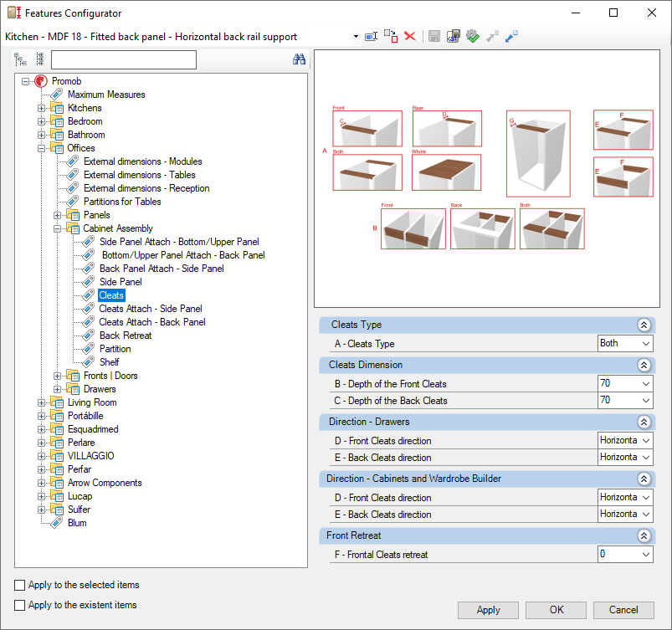The image size is (672, 630).
Task: Select Partitions for Tables item
Action: 122,202
